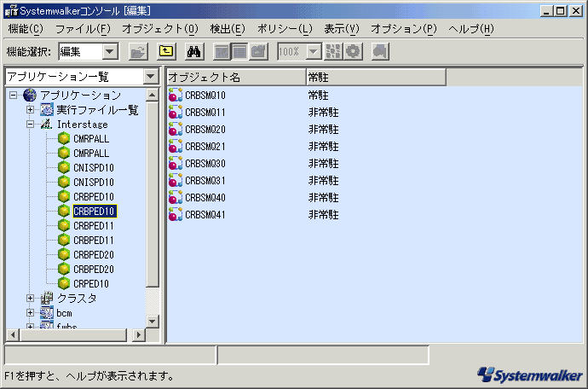Click the tree horizontal scrollbar thumb
The width and height of the screenshot is (588, 389).
click(x=73, y=334)
